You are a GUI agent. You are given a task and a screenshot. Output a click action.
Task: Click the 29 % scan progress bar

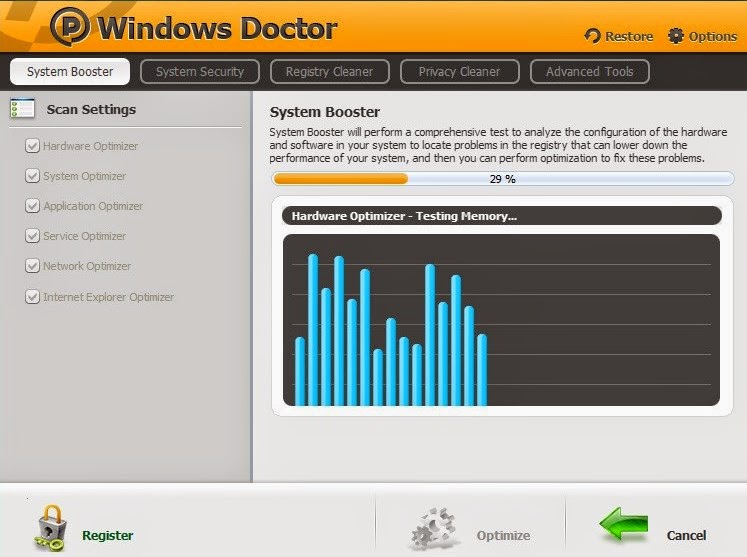[x=503, y=179]
